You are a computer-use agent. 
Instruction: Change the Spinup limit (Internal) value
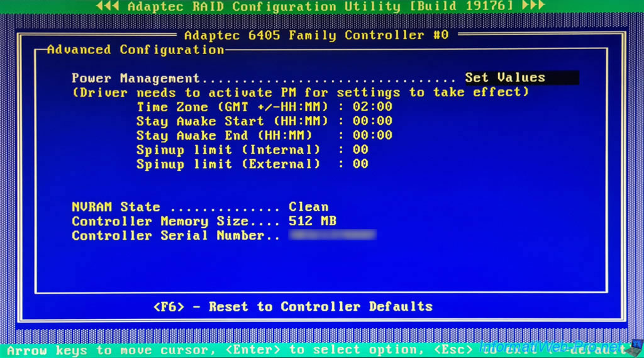pyautogui.click(x=360, y=150)
